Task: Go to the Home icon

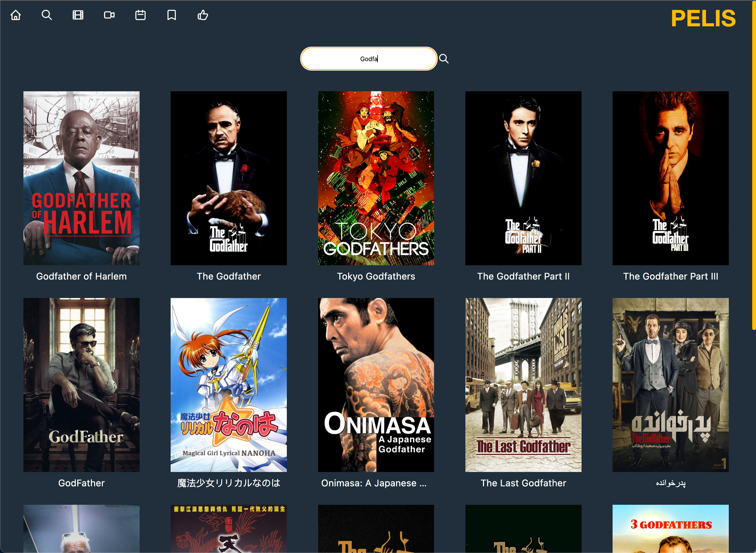Action: (x=16, y=15)
